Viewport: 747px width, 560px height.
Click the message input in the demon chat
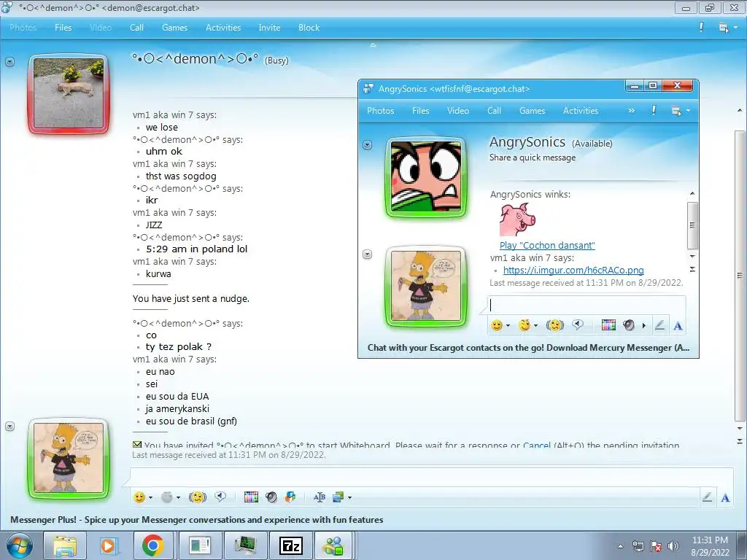(x=431, y=478)
